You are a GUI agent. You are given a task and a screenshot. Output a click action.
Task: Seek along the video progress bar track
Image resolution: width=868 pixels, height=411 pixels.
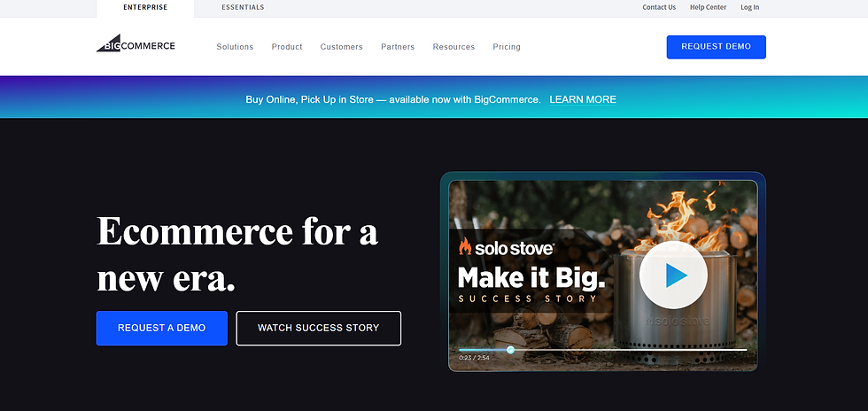tap(603, 350)
